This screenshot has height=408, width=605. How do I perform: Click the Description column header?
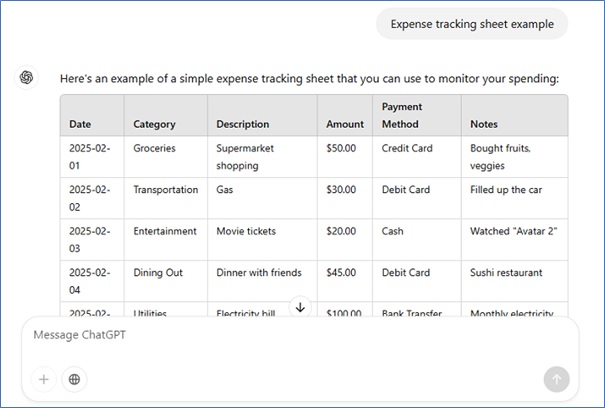[243, 124]
